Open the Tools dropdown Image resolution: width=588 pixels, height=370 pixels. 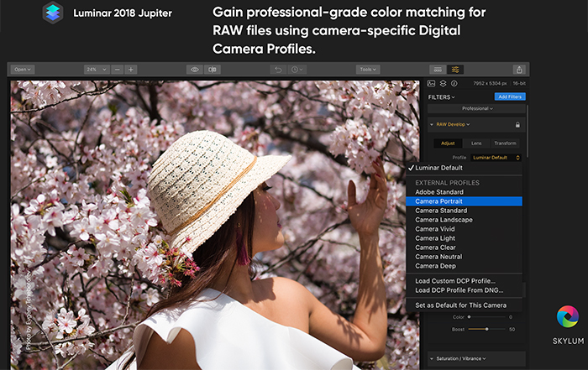(x=368, y=70)
